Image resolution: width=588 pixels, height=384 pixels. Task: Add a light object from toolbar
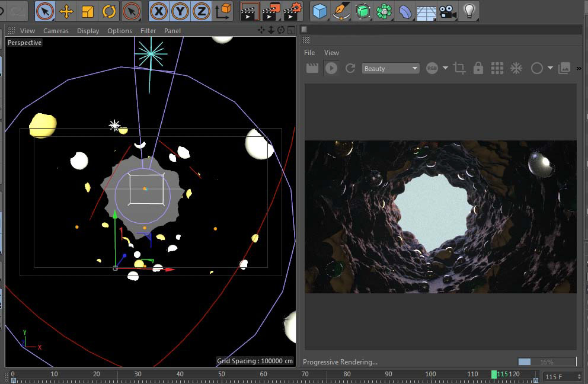click(469, 11)
